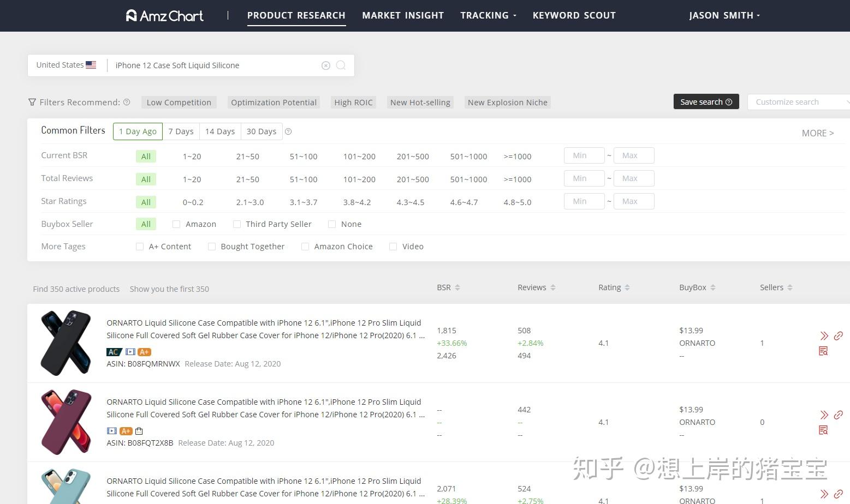This screenshot has height=504, width=850.
Task: Open MARKET INSIGHT tab
Action: [x=403, y=15]
